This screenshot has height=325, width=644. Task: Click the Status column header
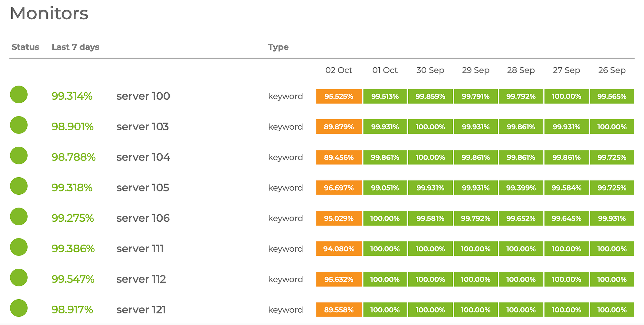point(25,47)
